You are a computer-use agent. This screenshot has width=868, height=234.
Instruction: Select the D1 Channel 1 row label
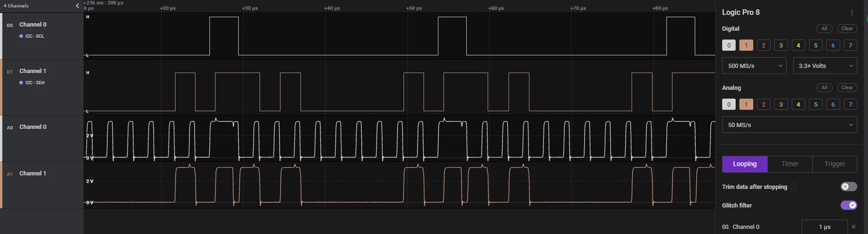click(x=33, y=71)
